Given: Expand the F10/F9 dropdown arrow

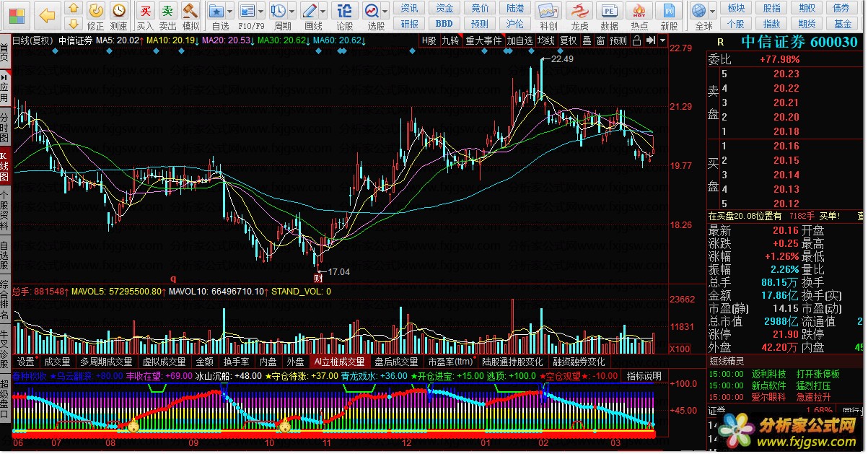Looking at the screenshot, I should (x=261, y=12).
